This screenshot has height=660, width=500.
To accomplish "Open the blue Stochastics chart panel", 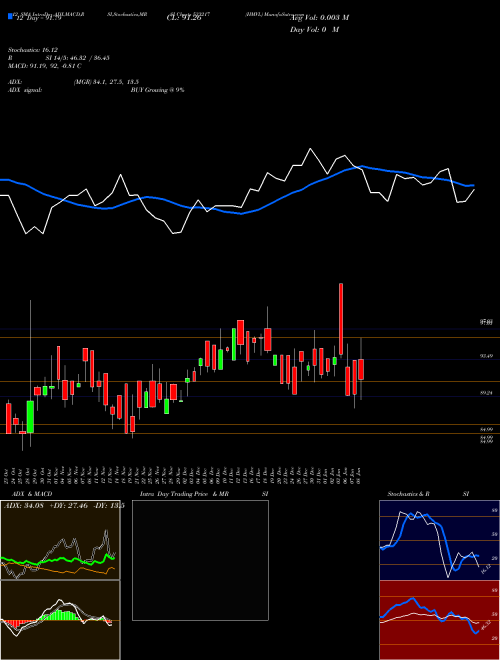I will click(439, 540).
